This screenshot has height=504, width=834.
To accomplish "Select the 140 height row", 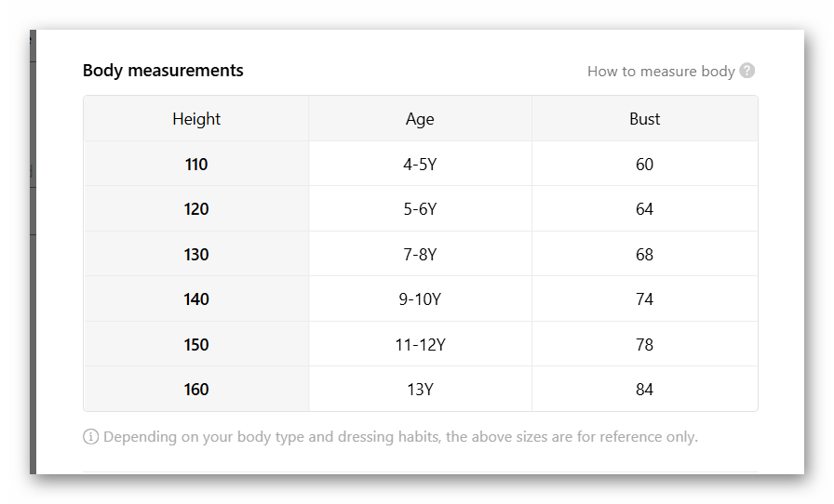I will point(196,299).
